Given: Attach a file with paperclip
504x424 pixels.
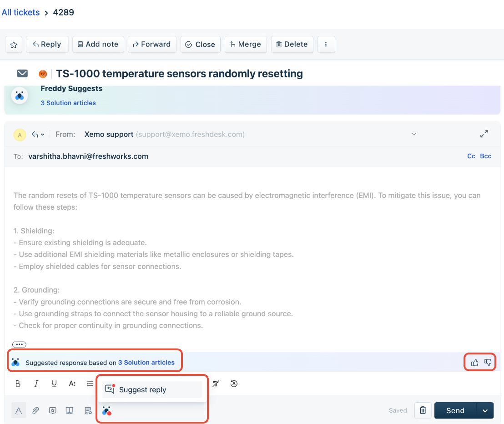Looking at the screenshot, I should pyautogui.click(x=35, y=410).
